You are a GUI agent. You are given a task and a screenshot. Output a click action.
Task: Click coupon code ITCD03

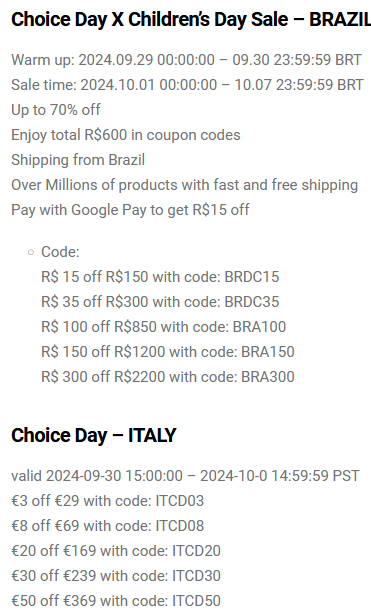click(180, 501)
